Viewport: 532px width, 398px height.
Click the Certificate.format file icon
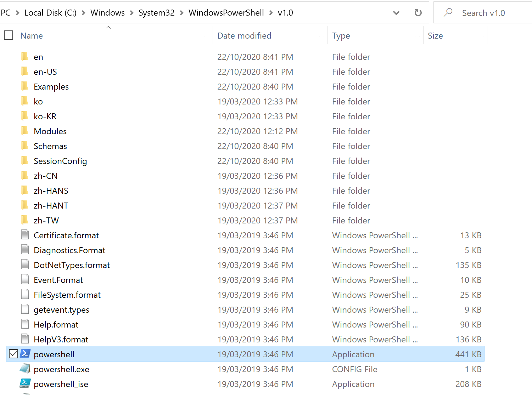click(x=25, y=235)
